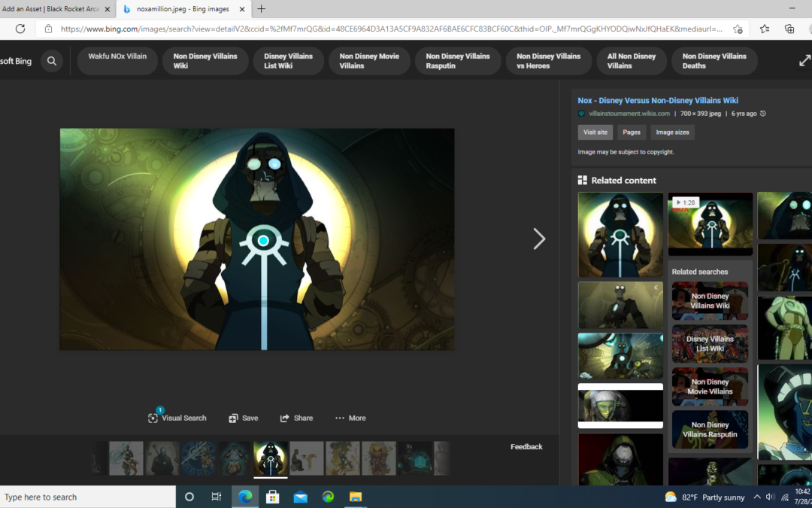Open Mail app on taskbar

point(300,497)
